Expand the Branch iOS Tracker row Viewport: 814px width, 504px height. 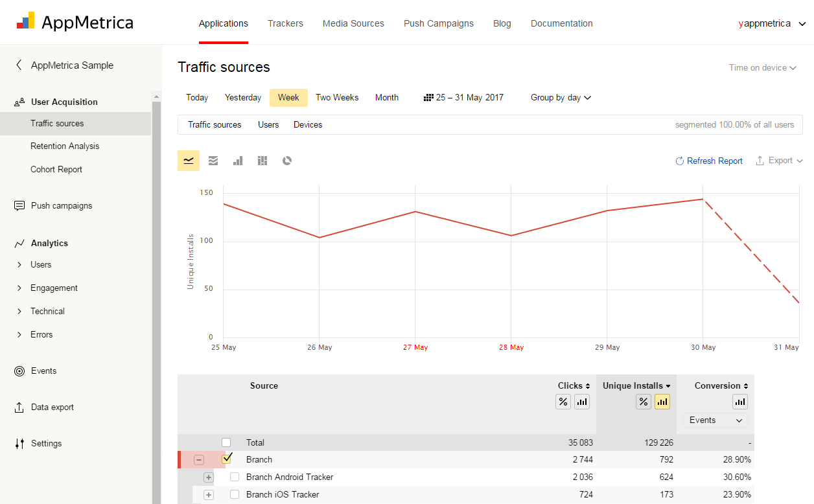click(208, 495)
